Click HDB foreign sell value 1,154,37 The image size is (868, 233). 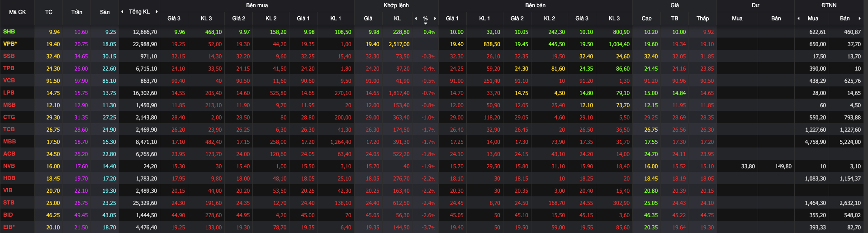tap(850, 179)
